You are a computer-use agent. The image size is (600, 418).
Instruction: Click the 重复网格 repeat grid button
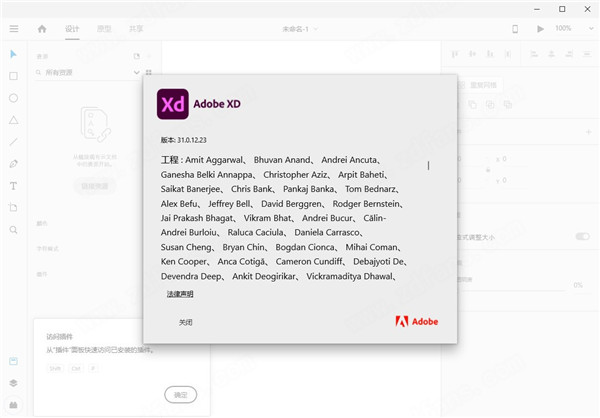point(481,85)
